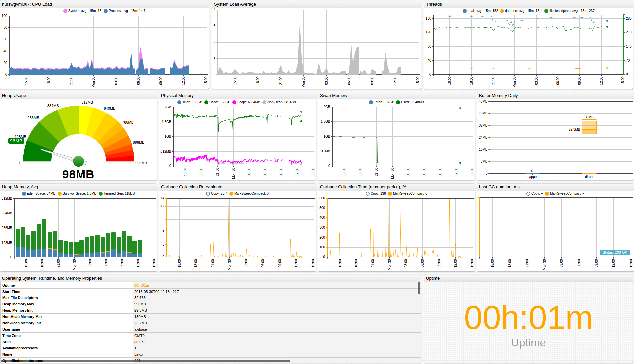
Task: Click the Max File Descriptors row label
Action: pos(20,298)
